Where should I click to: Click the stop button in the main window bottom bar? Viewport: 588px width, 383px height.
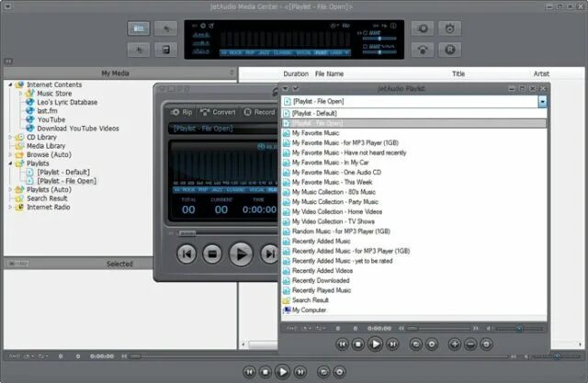coord(266,372)
